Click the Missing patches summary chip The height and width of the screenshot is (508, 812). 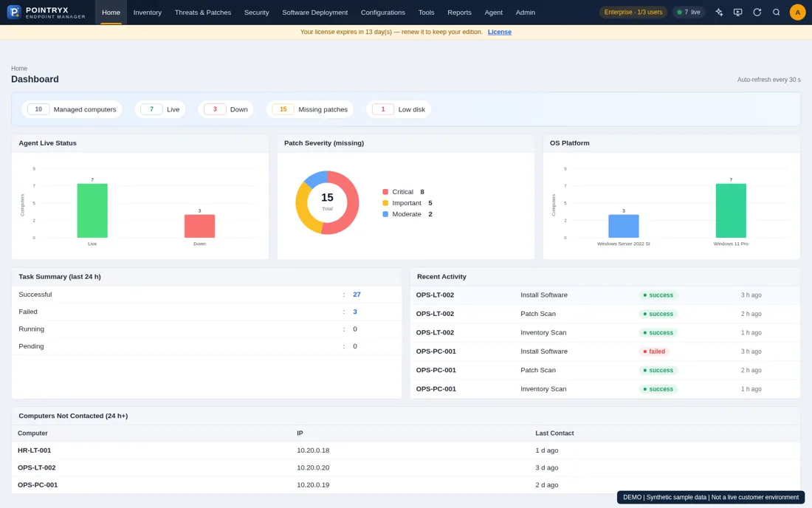click(x=310, y=109)
